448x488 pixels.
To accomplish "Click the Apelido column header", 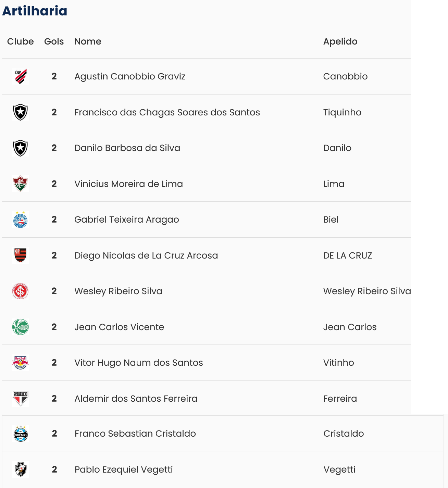I will [340, 41].
